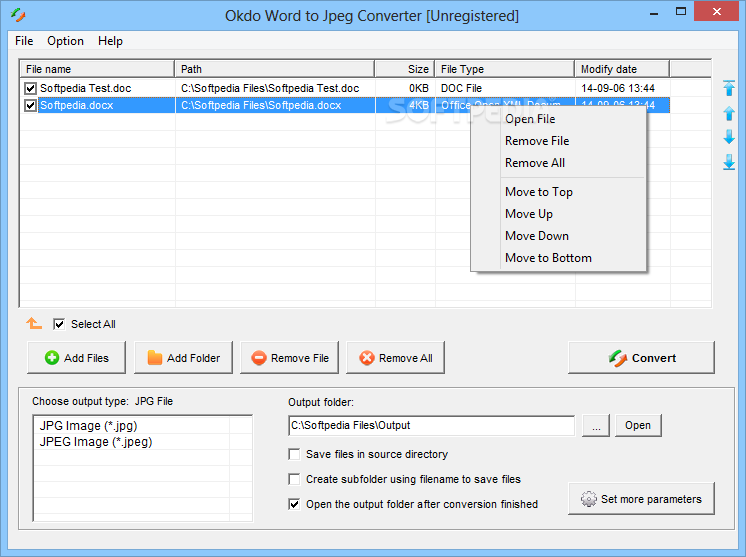Image resolution: width=746 pixels, height=557 pixels.
Task: Choose Remove File in context menu
Action: [x=559, y=141]
